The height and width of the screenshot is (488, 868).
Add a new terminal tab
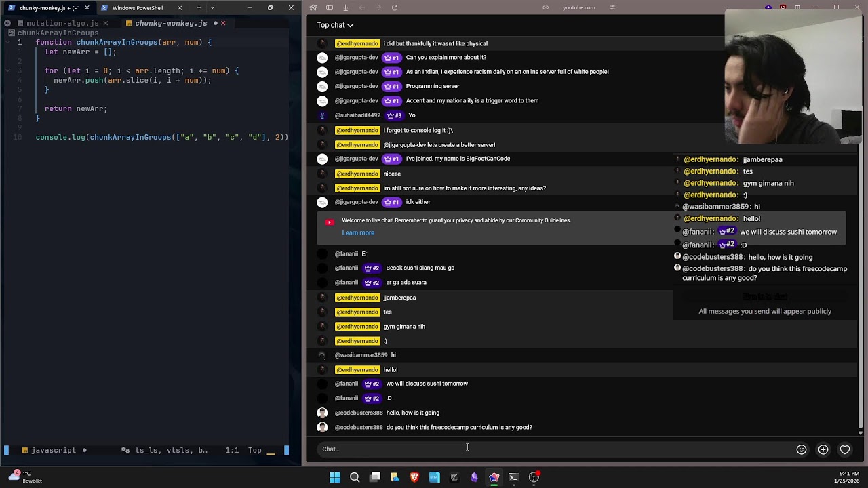199,7
